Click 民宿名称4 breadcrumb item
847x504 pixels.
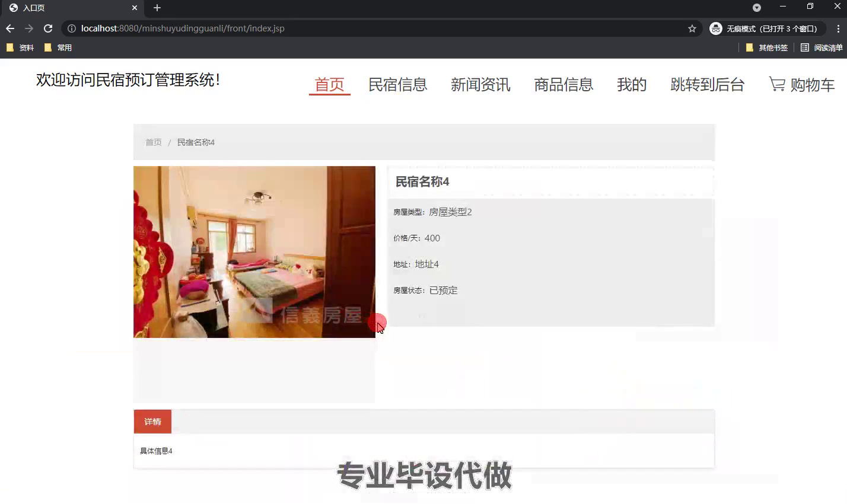196,142
